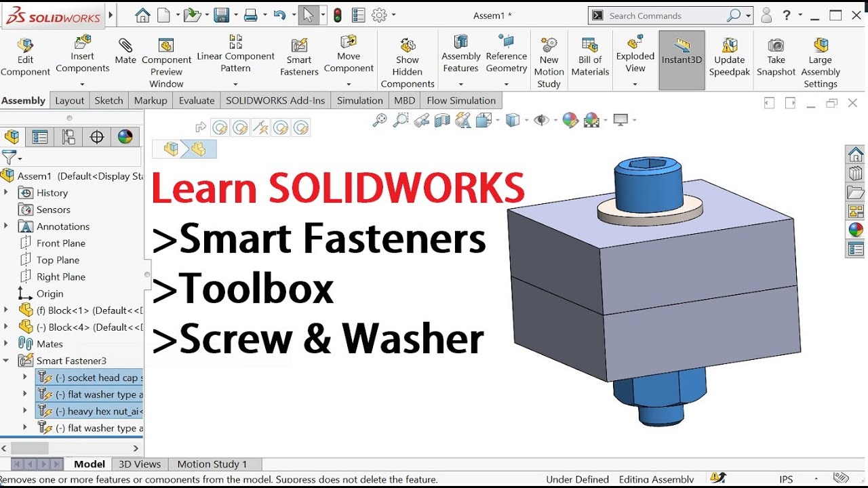Open the Move Component dropdown arrow
Screen dimensions: 868x488
click(x=349, y=85)
